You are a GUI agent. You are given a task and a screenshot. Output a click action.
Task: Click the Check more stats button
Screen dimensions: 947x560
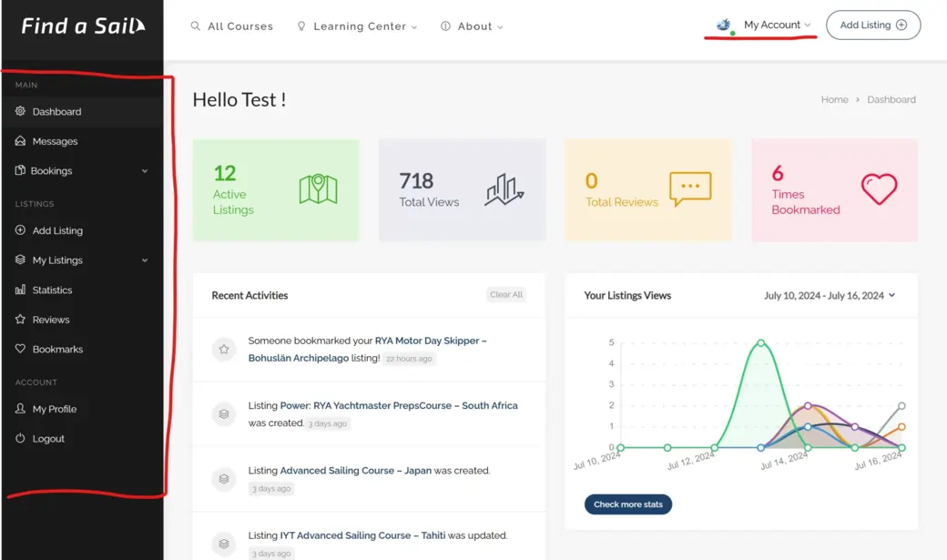click(x=627, y=504)
